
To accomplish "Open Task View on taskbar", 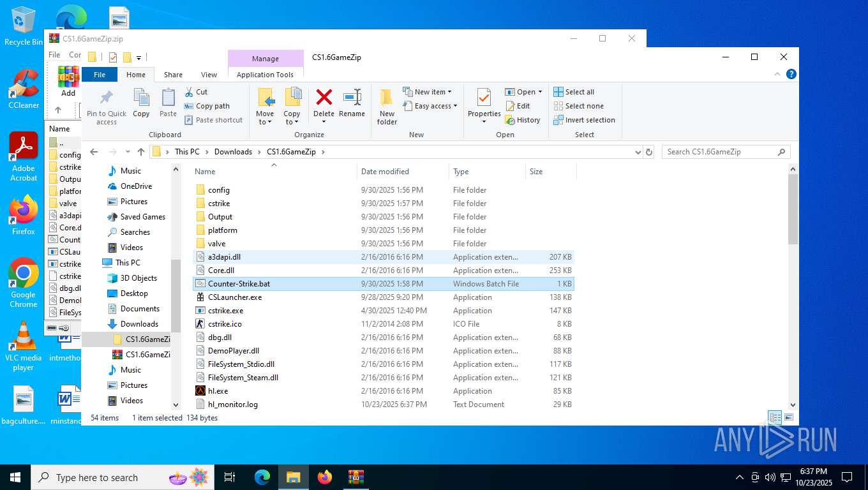I will pyautogui.click(x=230, y=477).
